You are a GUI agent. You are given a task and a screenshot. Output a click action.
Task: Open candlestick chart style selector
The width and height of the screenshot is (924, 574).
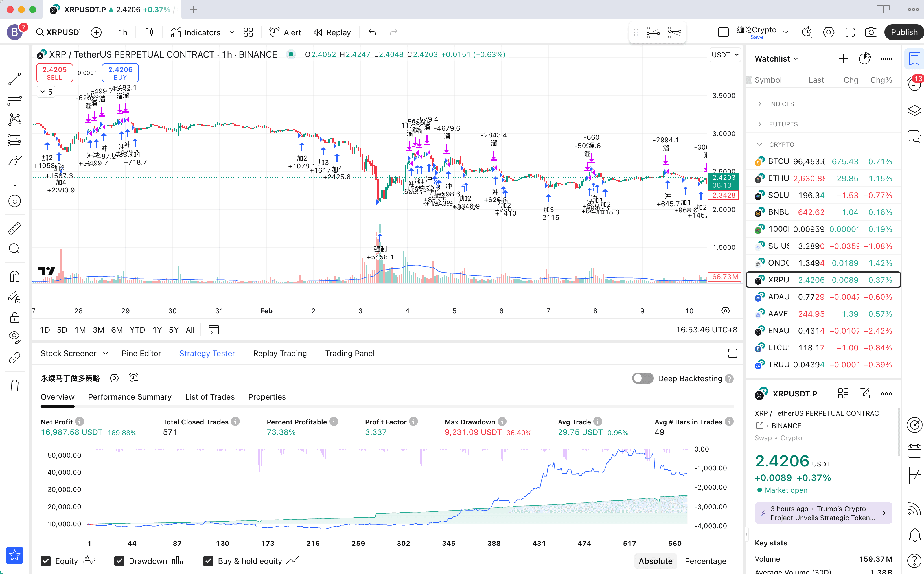pyautogui.click(x=149, y=32)
